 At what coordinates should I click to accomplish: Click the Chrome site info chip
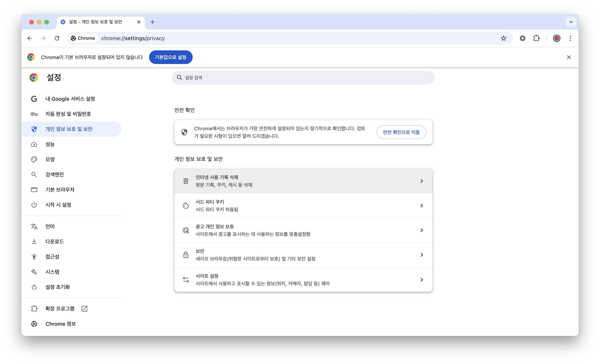point(83,38)
